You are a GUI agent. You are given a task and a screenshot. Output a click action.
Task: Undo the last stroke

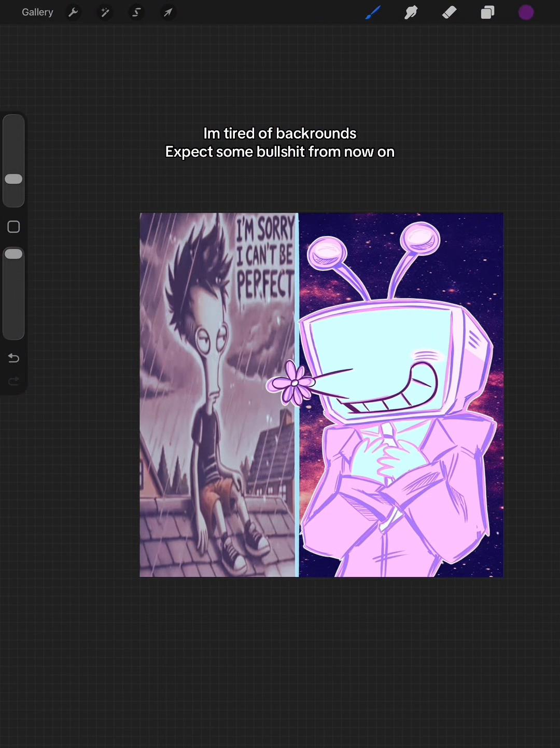click(13, 358)
